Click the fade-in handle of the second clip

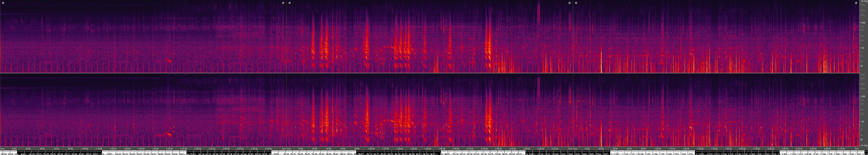(x=290, y=3)
